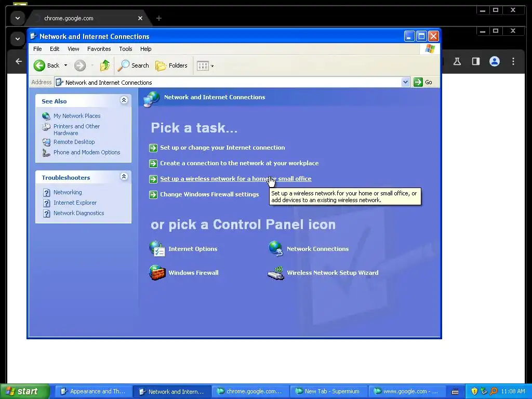Open a new browser tab
Screen dimensions: 532x399
159,18
